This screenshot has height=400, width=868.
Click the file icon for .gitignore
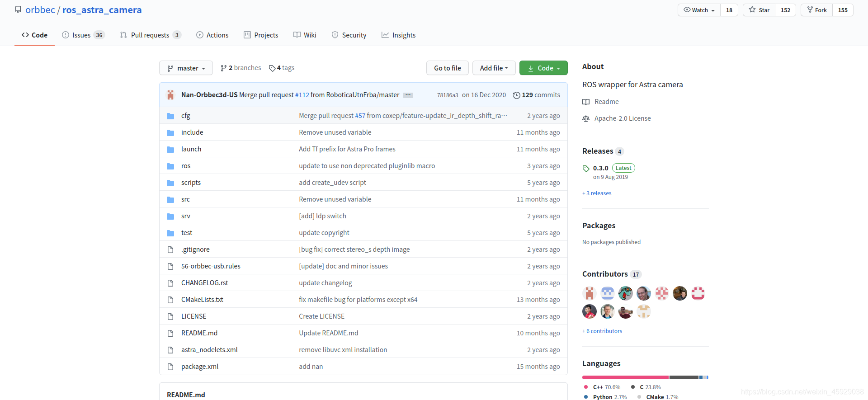pos(170,250)
